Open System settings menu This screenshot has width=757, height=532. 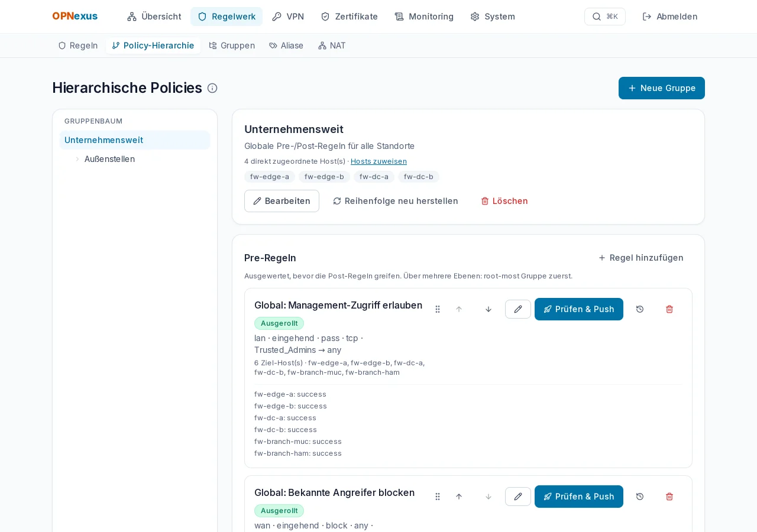tap(493, 17)
